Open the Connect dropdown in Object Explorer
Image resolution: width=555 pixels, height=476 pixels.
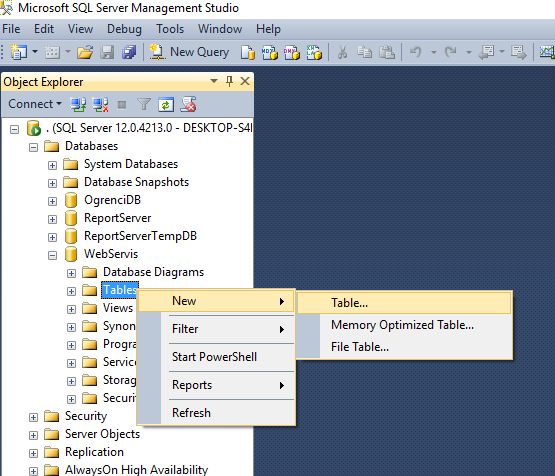(35, 104)
